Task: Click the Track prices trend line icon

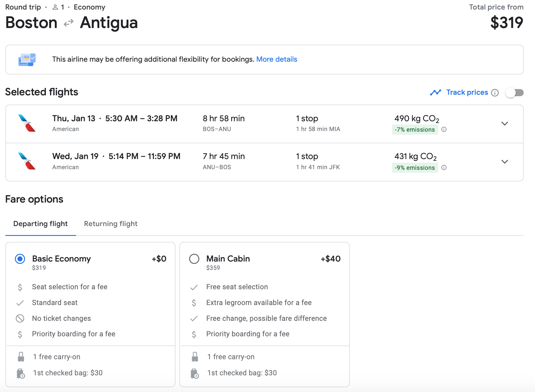Action: coord(436,93)
